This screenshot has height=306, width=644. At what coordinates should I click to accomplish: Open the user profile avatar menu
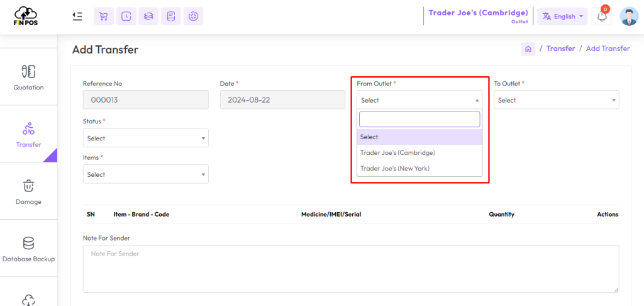[629, 16]
